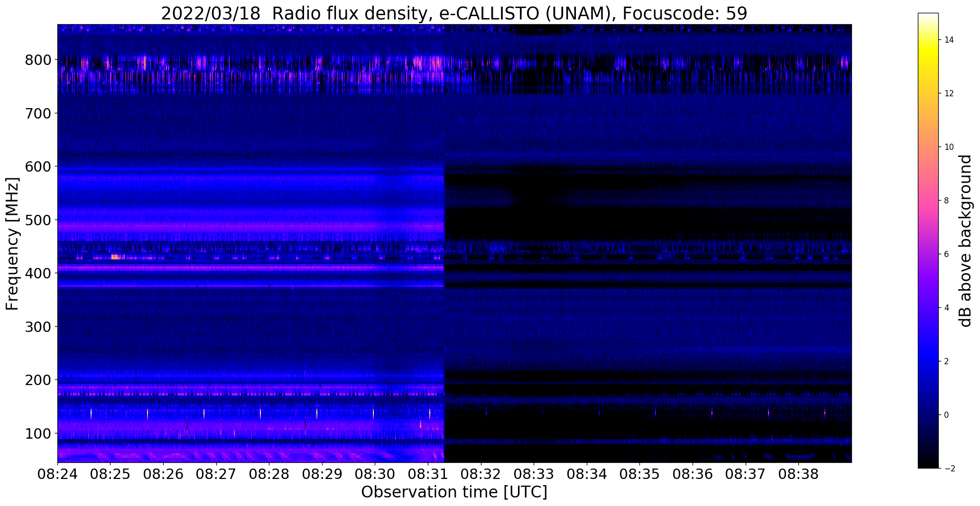
Task: Click the 08:32 time tick label
Action: coord(481,474)
